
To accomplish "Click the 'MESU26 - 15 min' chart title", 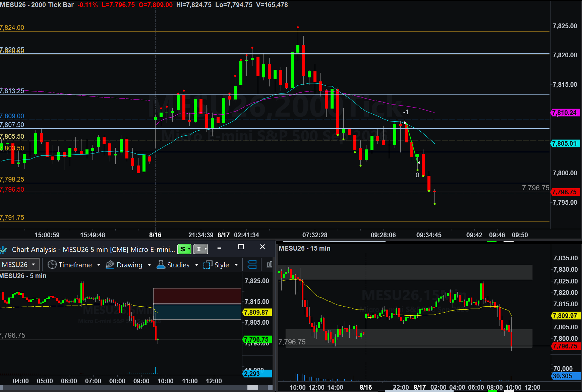I will pyautogui.click(x=304, y=249).
